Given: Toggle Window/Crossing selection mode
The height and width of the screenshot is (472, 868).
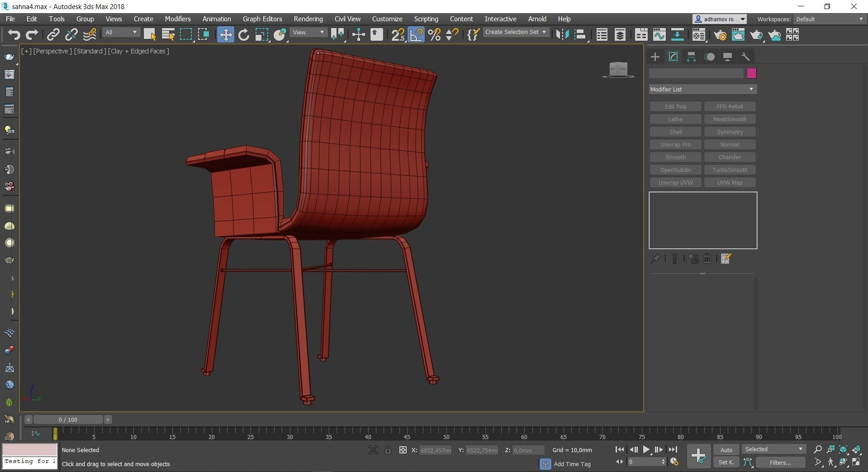Looking at the screenshot, I should [x=204, y=35].
